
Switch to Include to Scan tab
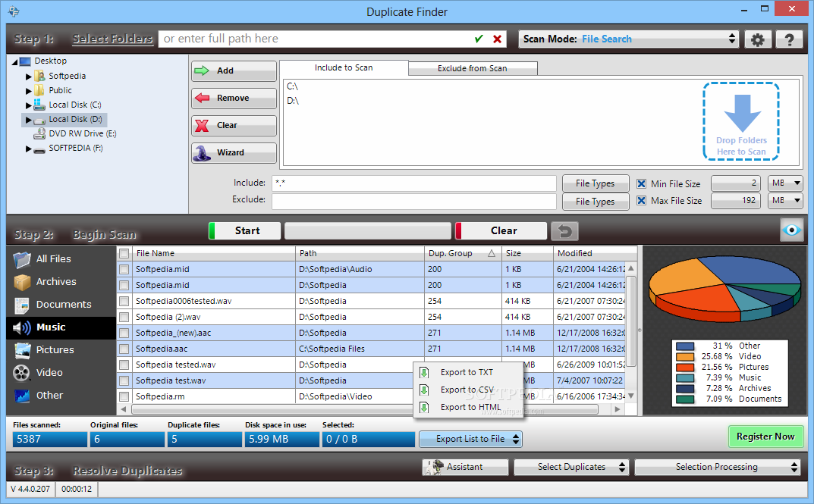tap(344, 68)
